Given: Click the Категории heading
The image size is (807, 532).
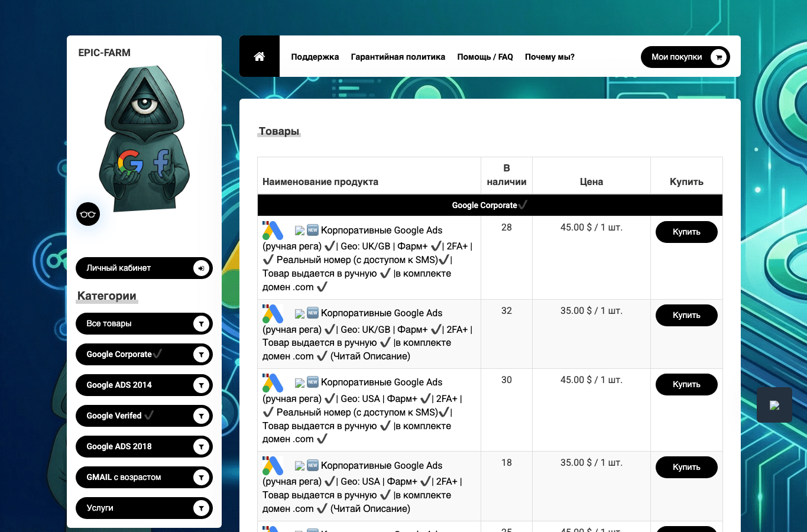Looking at the screenshot, I should click(x=107, y=296).
